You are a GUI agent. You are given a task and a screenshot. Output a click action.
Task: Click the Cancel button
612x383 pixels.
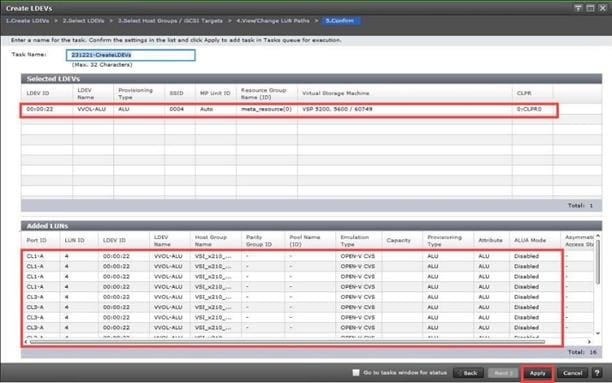[573, 373]
